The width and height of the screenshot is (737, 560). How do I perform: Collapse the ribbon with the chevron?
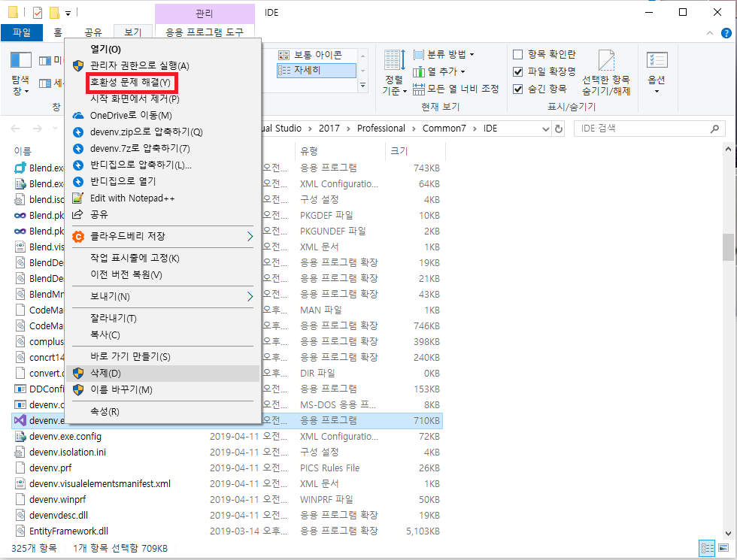click(x=710, y=33)
